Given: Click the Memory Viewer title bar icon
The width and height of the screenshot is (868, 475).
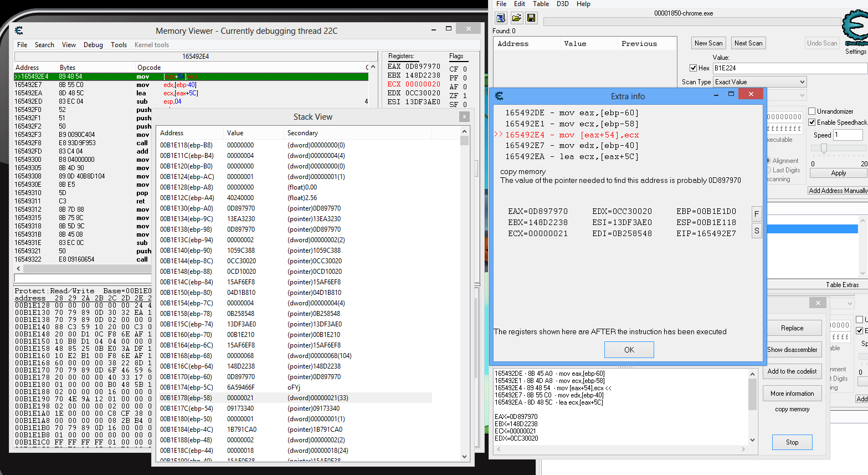Looking at the screenshot, I should pos(19,30).
